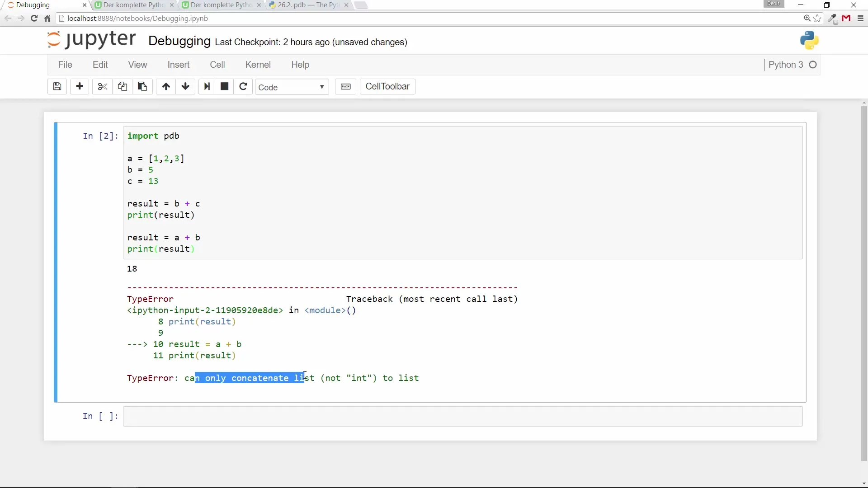Click the line 'a = [1,2,3]' in code

click(156, 159)
